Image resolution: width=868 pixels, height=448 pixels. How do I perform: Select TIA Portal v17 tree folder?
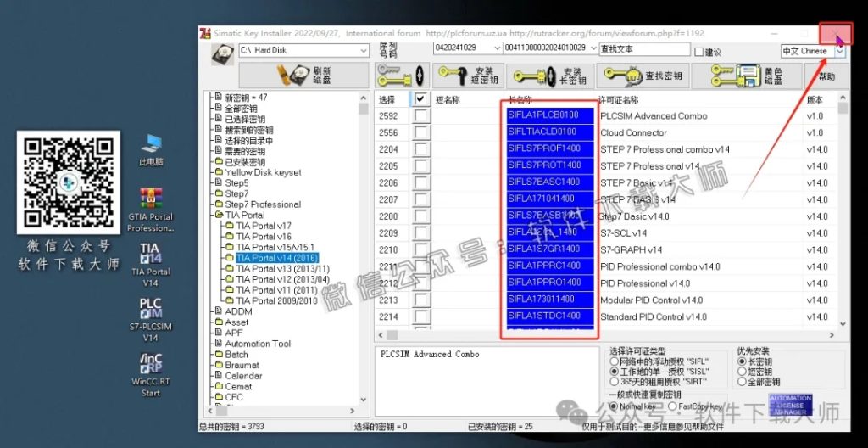263,226
